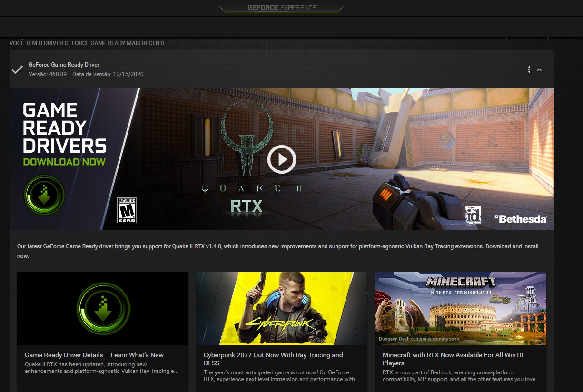Click the driver installed checkmark icon
583x392 pixels.
(x=17, y=70)
